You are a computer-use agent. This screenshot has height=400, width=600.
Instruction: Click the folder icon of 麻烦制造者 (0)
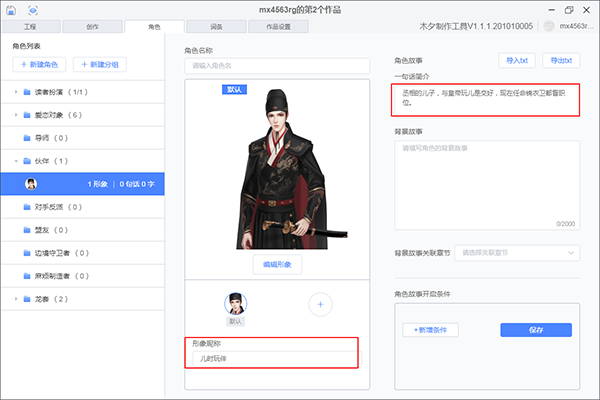27,276
